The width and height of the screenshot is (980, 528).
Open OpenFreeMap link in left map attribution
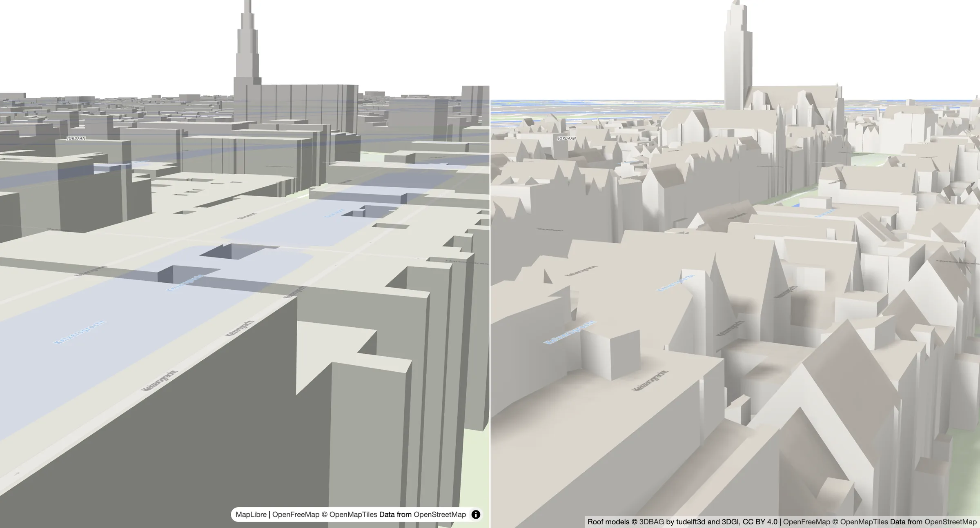296,515
